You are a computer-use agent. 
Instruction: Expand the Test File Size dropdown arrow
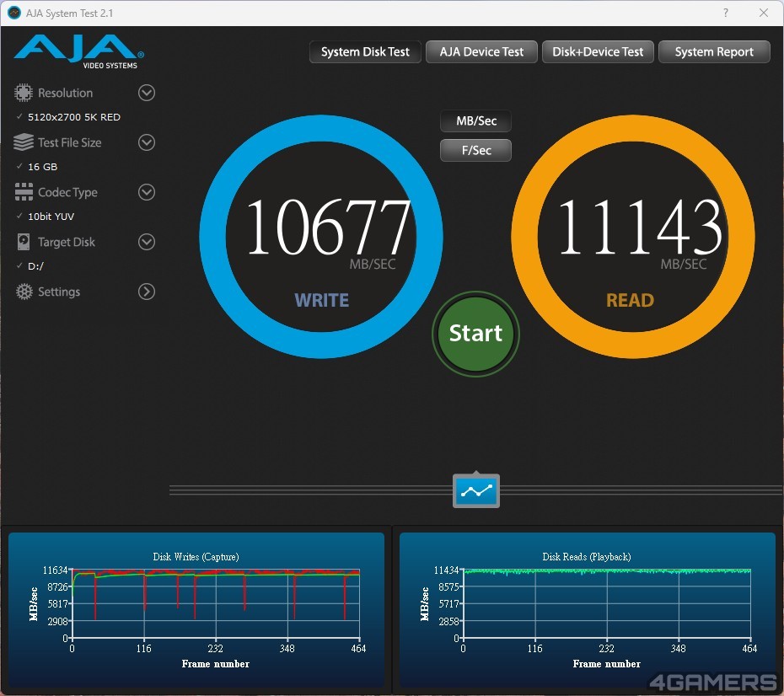pos(147,142)
